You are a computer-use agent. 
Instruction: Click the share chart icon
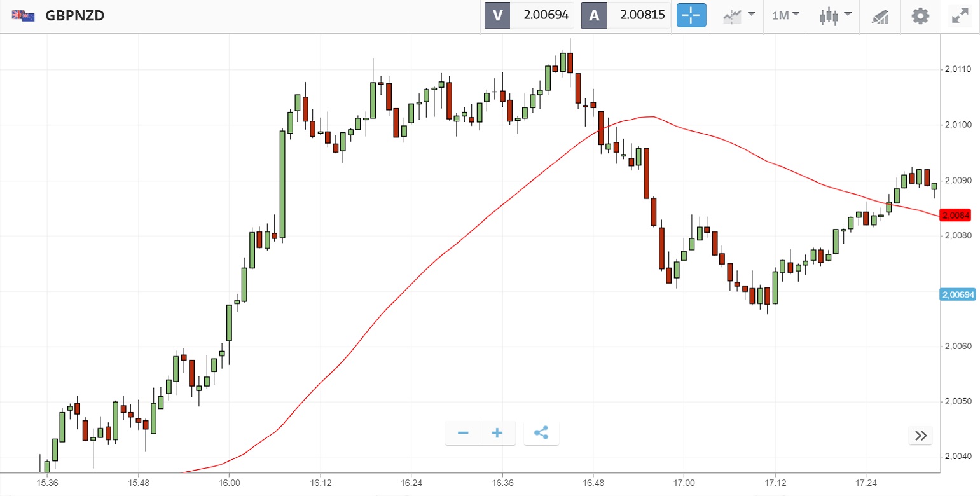click(x=541, y=433)
